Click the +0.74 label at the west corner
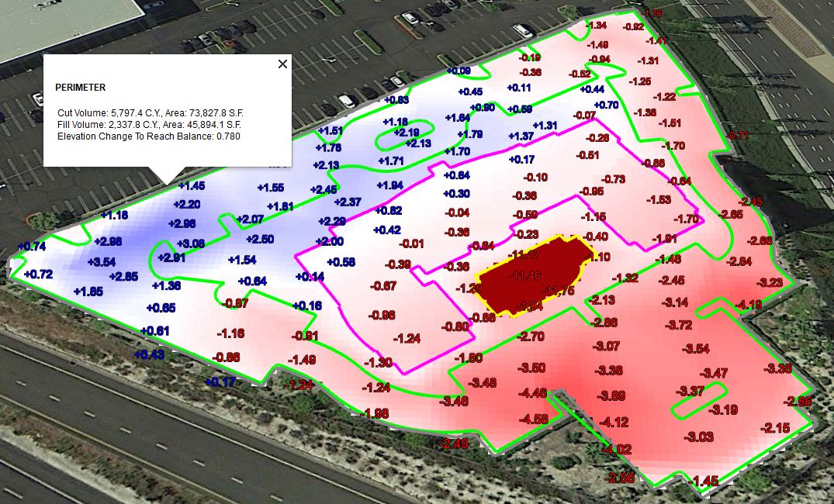Image resolution: width=834 pixels, height=504 pixels. pos(31,247)
